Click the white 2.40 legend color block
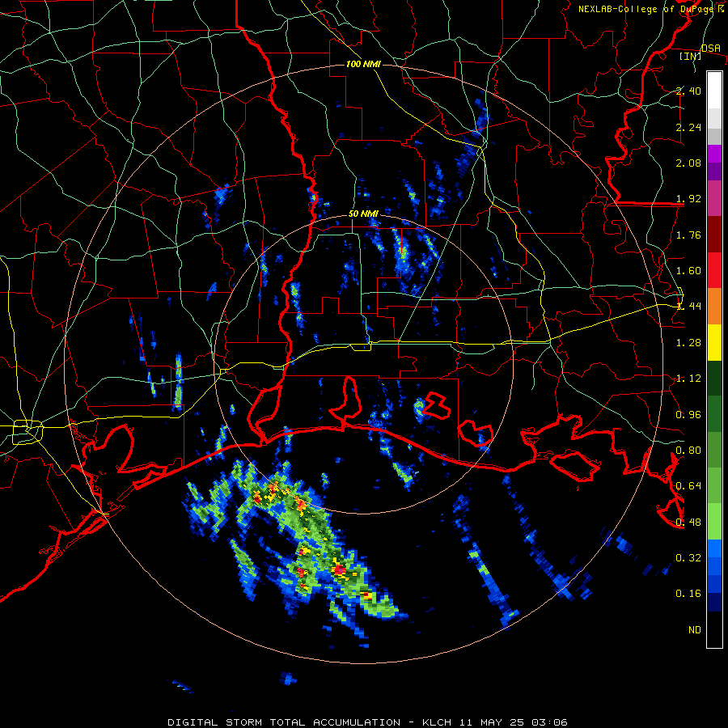Screen dimensions: 728x728 (x=714, y=91)
